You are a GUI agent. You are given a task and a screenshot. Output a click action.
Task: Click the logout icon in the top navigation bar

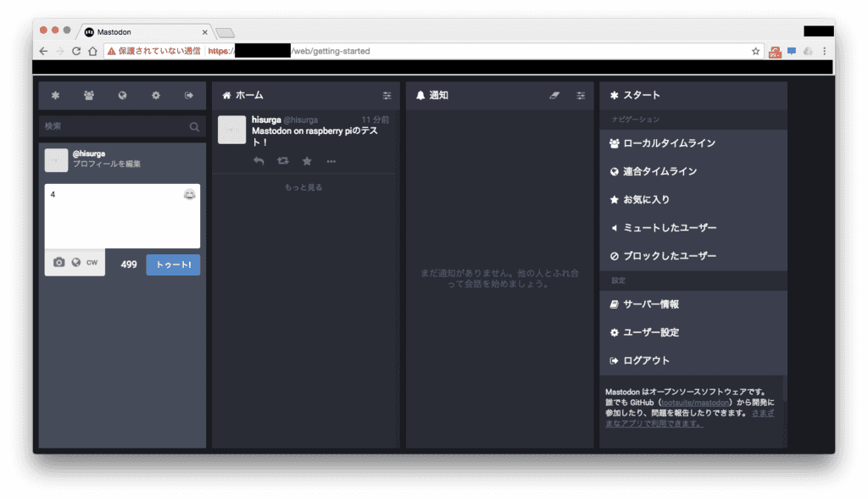pyautogui.click(x=189, y=96)
